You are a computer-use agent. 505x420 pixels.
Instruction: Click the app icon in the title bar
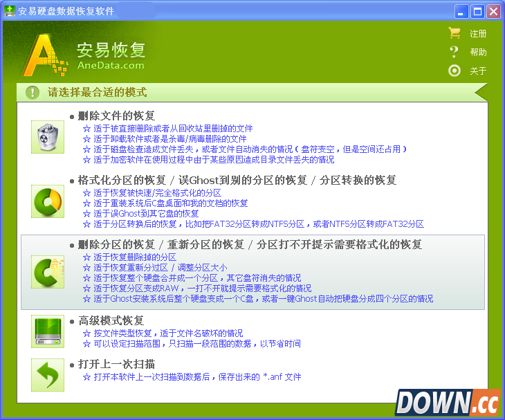pos(10,10)
